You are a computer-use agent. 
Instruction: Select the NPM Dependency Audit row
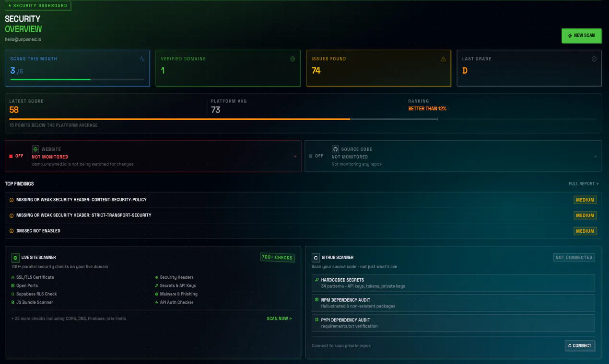[x=453, y=303]
